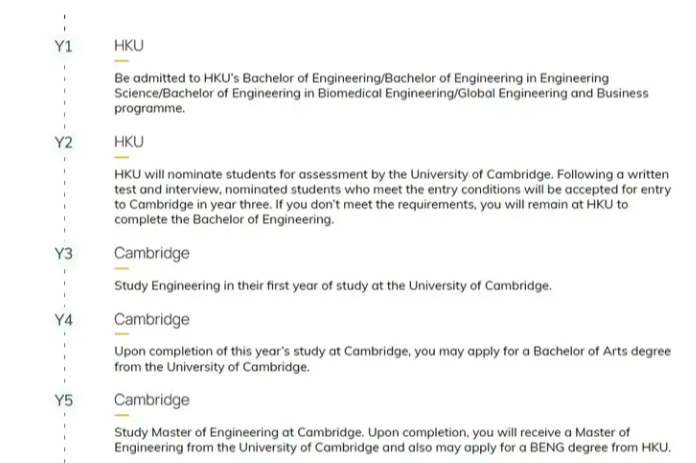Click the Cambridge heading beside Y4

tap(152, 320)
